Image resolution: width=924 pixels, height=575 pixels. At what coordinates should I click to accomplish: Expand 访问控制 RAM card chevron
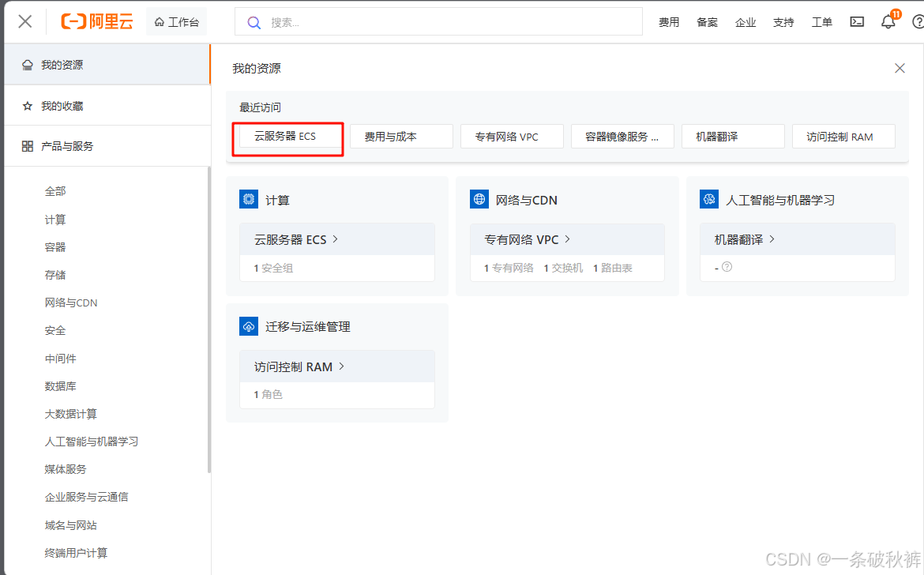[x=341, y=366]
